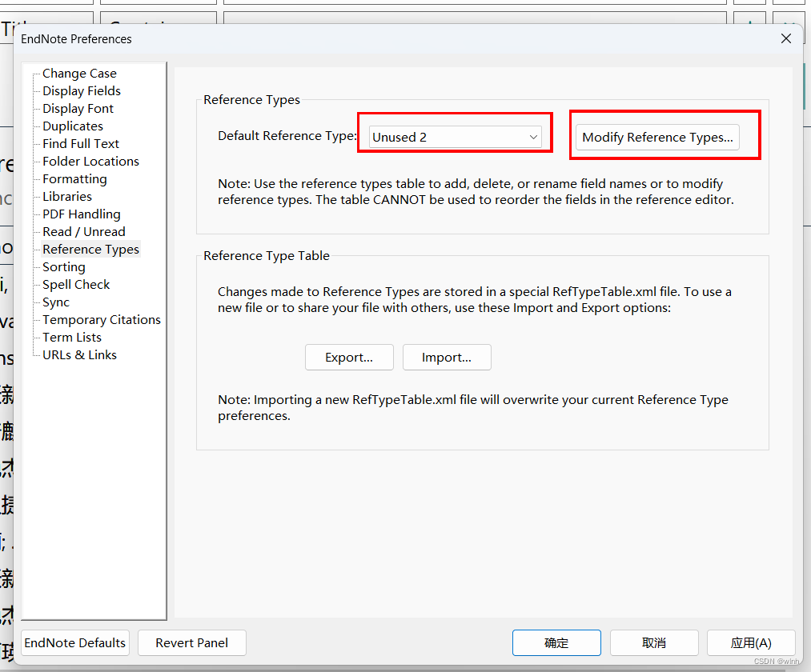Select URLs & Links in the tree
The height and width of the screenshot is (672, 811).
click(79, 354)
